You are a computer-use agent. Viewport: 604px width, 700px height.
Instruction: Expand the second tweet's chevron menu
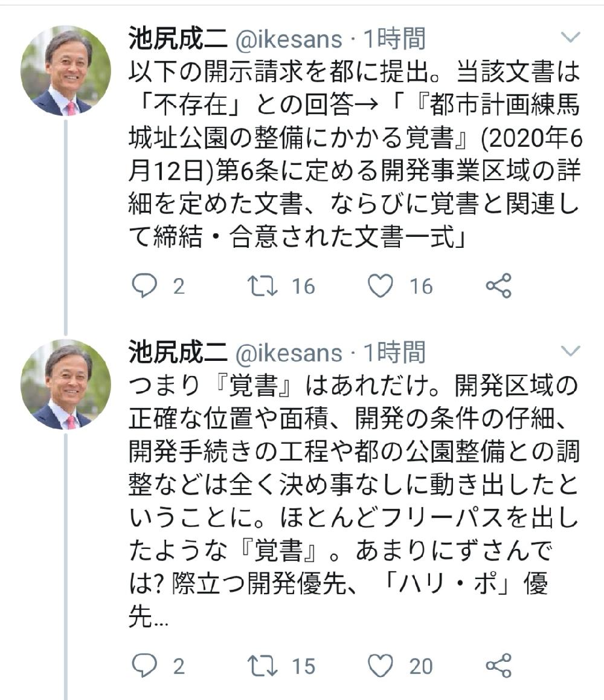570,351
